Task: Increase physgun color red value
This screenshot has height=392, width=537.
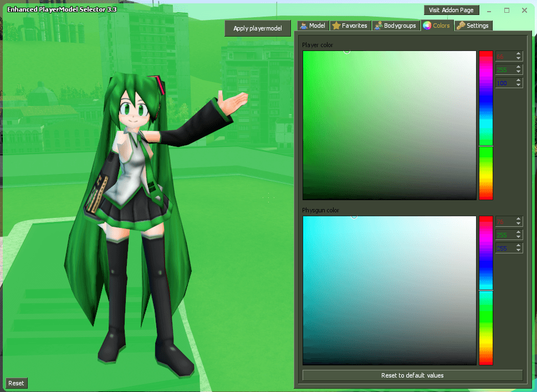Action: 519,220
